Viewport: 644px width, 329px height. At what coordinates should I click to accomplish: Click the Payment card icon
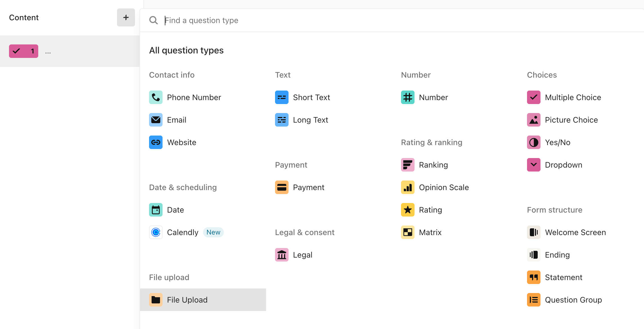282,187
